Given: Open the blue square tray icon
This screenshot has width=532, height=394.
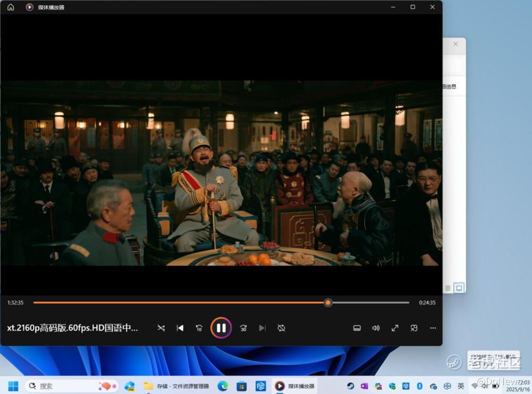Looking at the screenshot, I should [406, 386].
